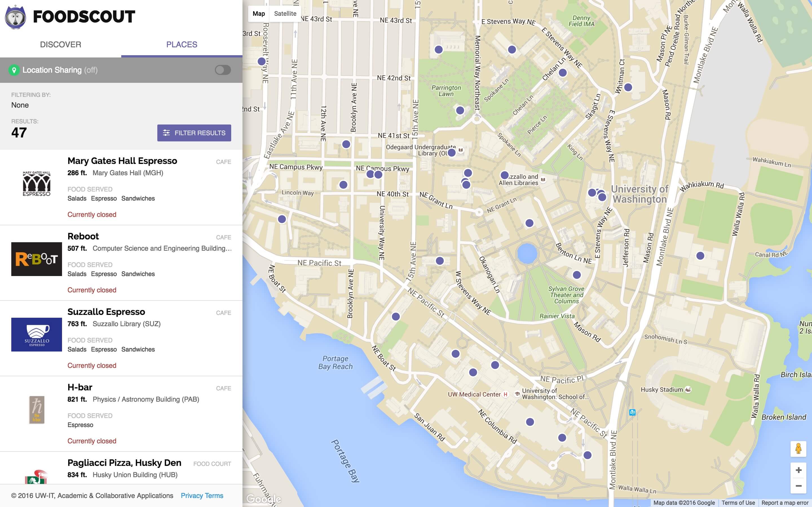This screenshot has width=812, height=507.
Task: Select the Places tab
Action: pyautogui.click(x=182, y=45)
